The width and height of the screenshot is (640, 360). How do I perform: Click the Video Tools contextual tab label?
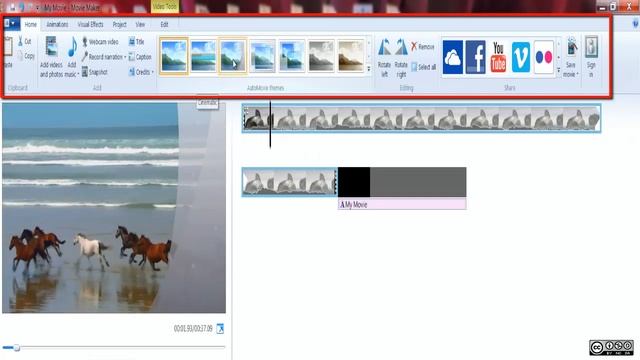click(x=165, y=7)
